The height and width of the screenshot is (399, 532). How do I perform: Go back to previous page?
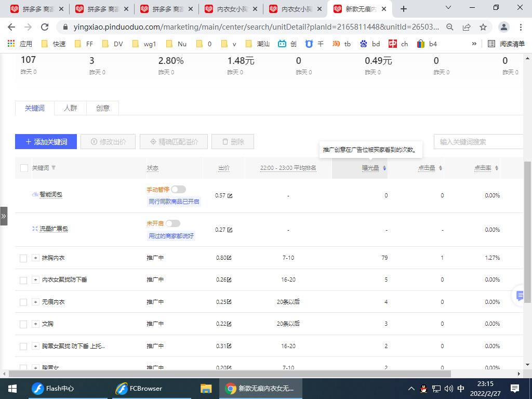pyautogui.click(x=11, y=27)
